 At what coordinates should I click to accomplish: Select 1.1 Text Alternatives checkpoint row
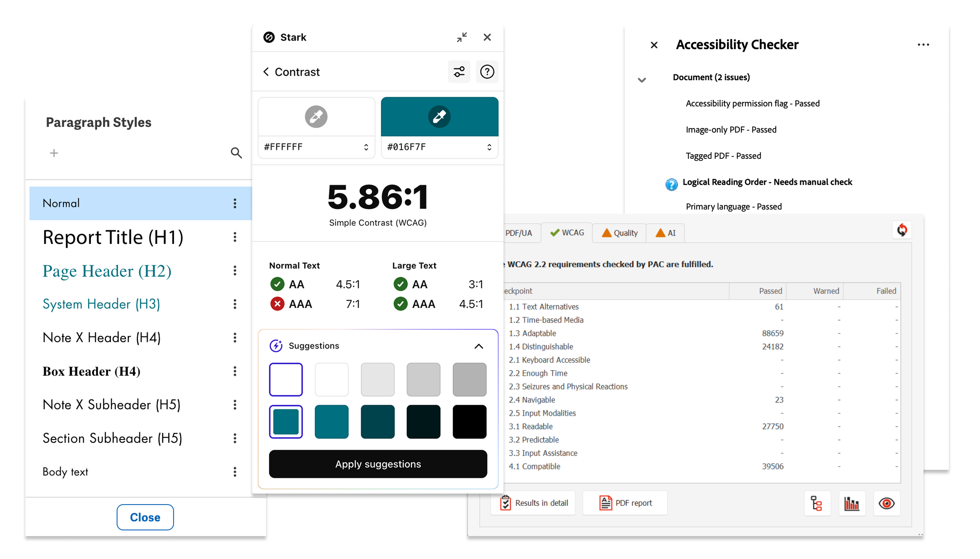point(702,307)
